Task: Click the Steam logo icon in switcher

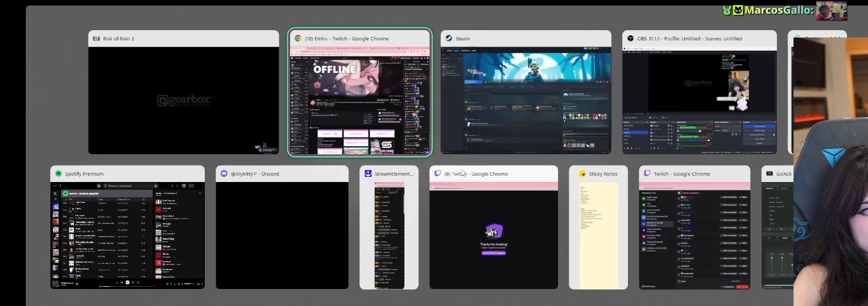Action: (x=449, y=39)
